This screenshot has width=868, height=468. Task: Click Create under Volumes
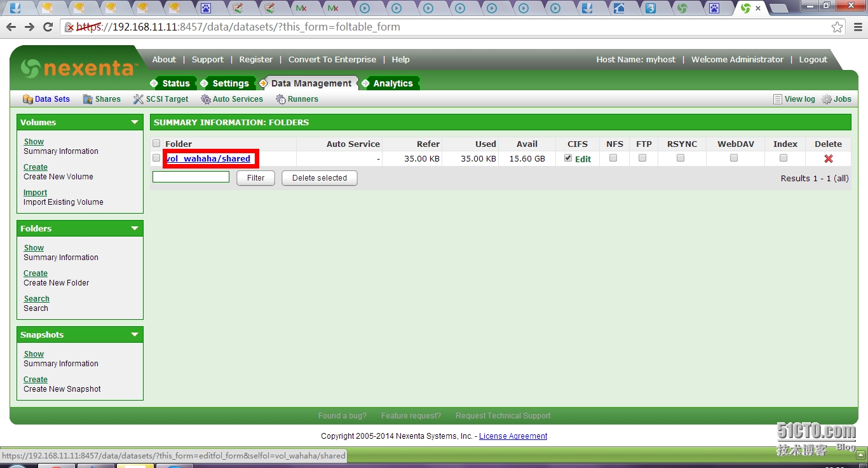tap(36, 167)
